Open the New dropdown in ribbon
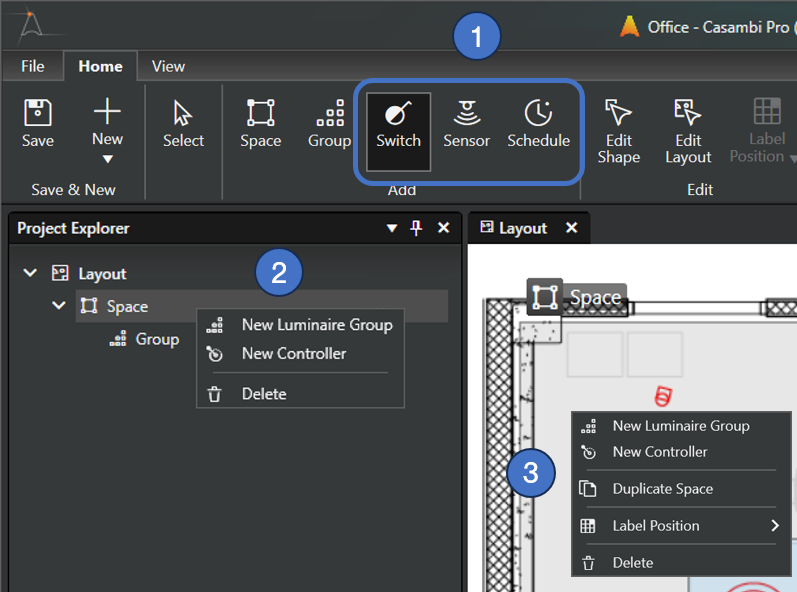The image size is (797, 592). (x=107, y=158)
